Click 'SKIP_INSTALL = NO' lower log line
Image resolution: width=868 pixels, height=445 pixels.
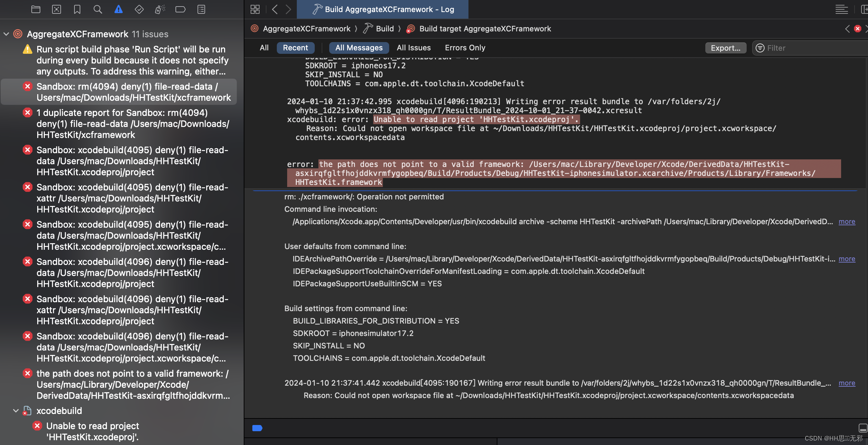pyautogui.click(x=329, y=346)
